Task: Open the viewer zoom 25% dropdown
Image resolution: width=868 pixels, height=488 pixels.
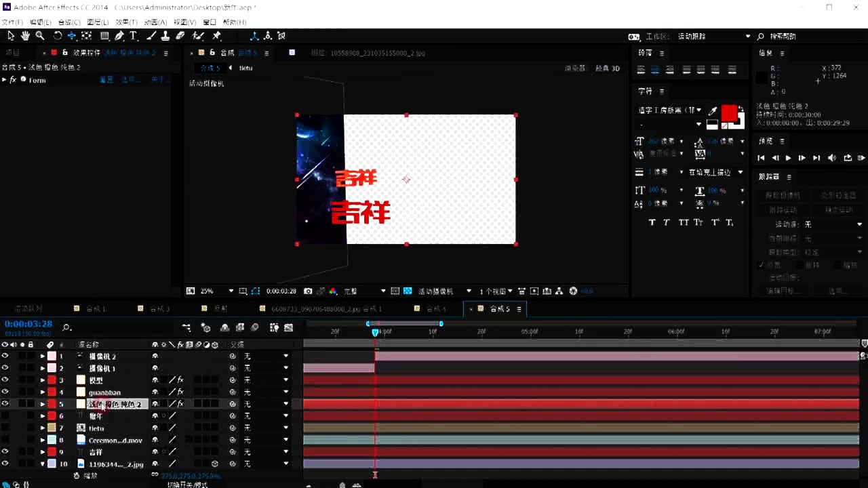Action: coord(216,291)
